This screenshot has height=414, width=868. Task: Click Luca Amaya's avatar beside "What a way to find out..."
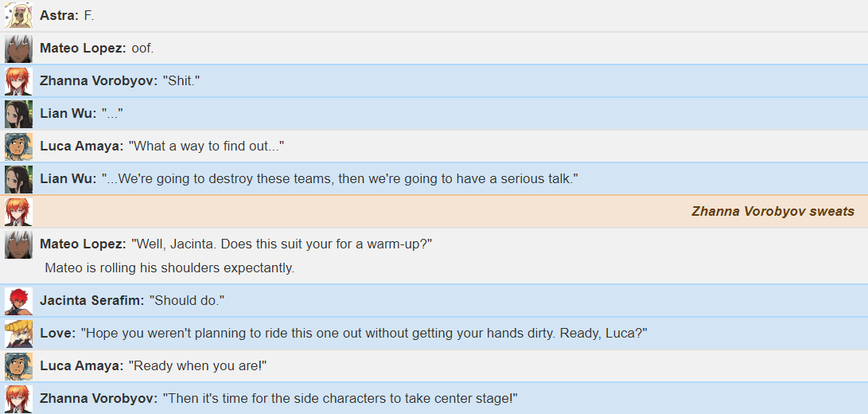tap(19, 146)
